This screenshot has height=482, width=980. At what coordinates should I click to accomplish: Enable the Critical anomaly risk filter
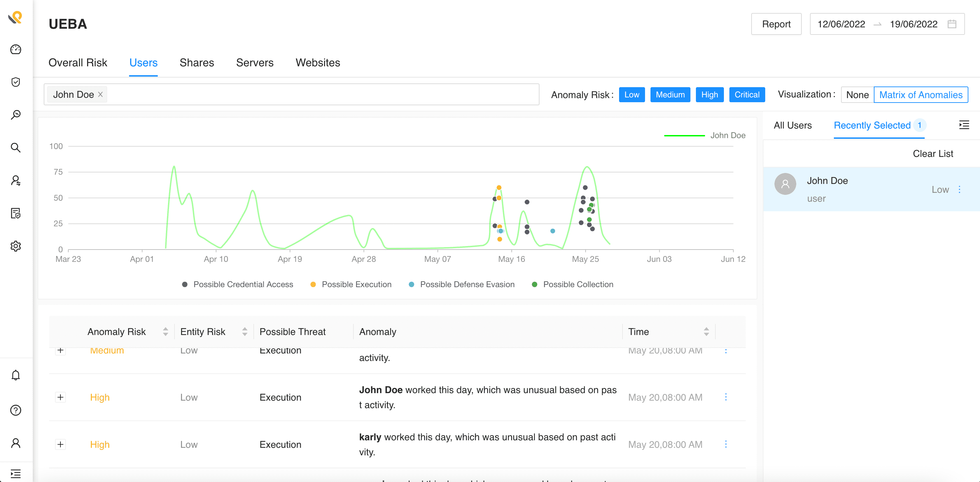(x=747, y=94)
